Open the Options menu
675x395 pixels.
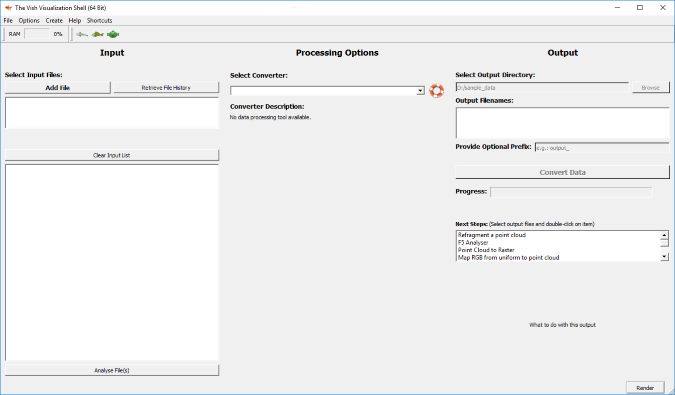tap(29, 21)
